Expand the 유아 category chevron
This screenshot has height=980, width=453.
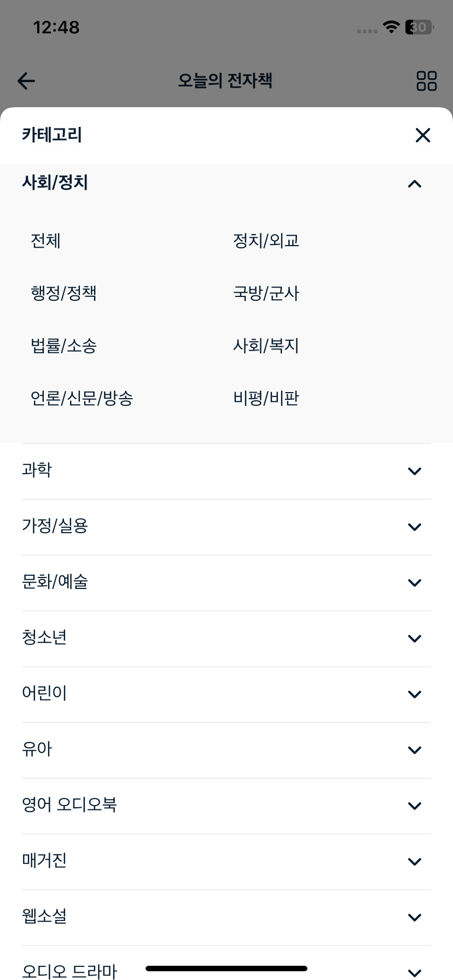[415, 750]
